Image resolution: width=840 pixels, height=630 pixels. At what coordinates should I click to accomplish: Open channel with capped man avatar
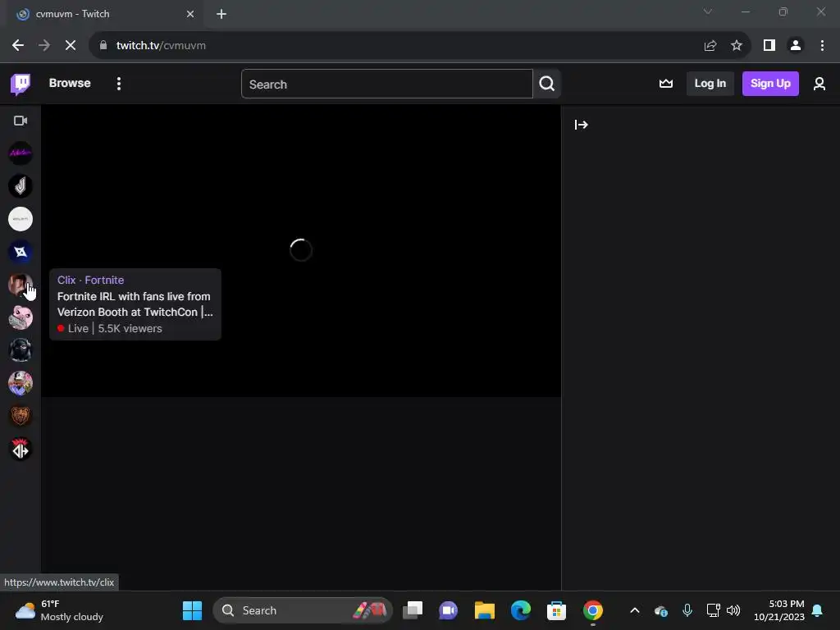coord(21,383)
